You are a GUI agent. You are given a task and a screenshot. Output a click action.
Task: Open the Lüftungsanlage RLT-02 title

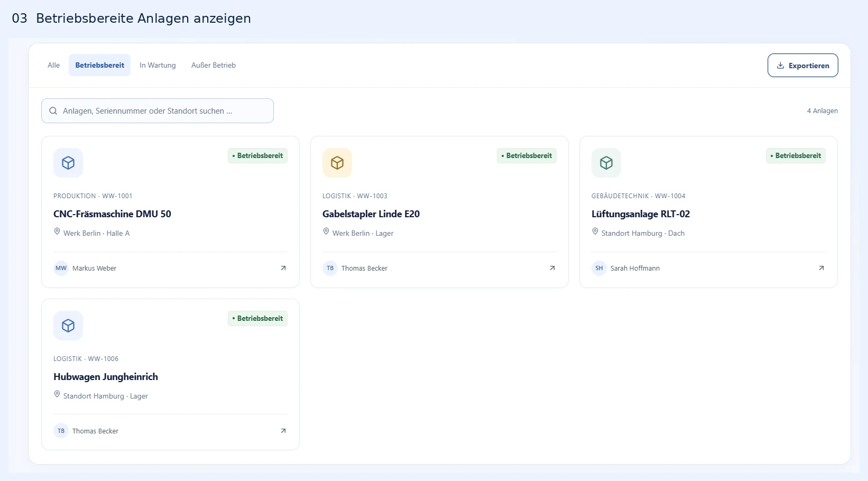(x=641, y=214)
